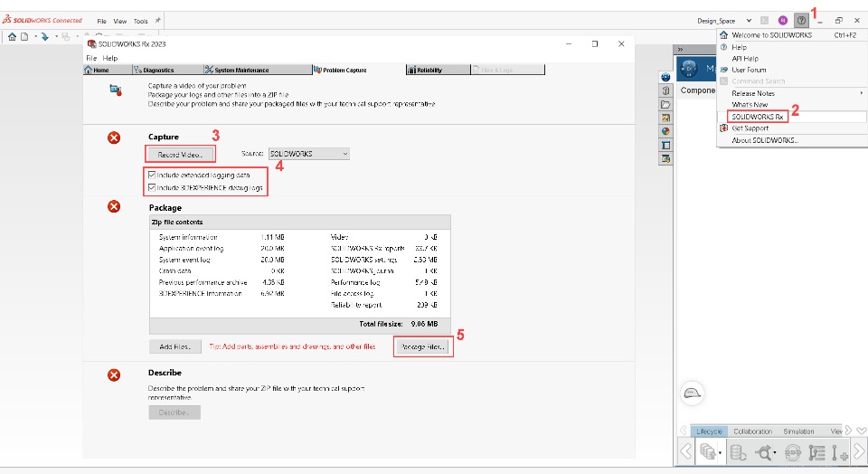The width and height of the screenshot is (868, 474).
Task: Click the purple user avatar icon
Action: (x=783, y=21)
